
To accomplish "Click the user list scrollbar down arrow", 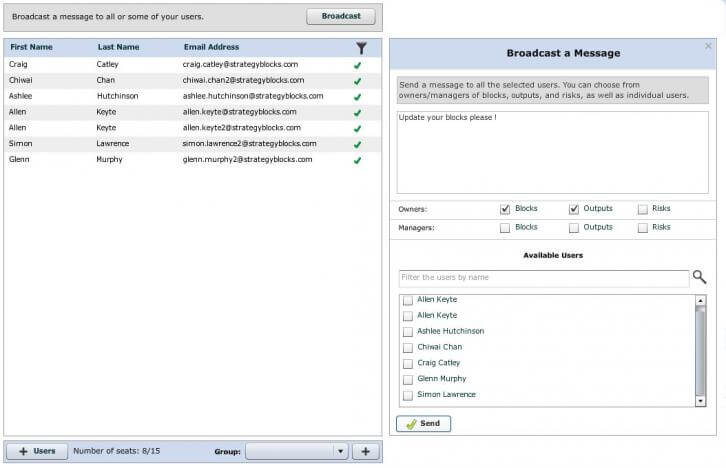I will click(701, 401).
